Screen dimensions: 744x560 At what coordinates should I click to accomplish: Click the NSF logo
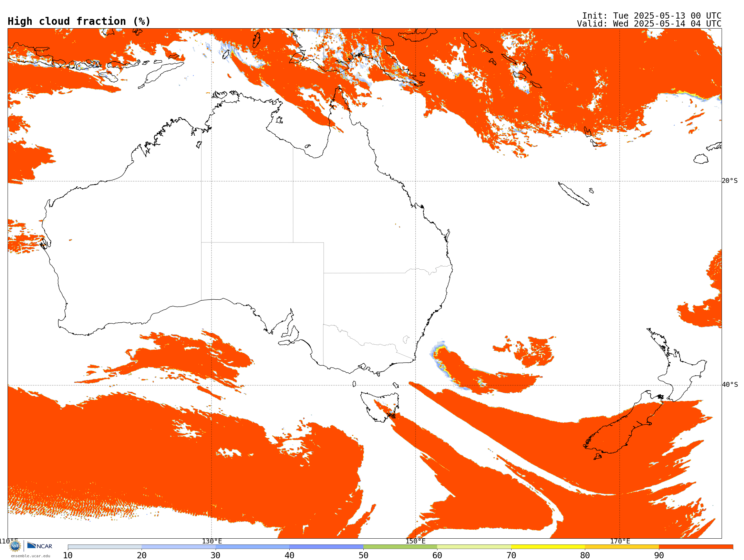(15, 546)
